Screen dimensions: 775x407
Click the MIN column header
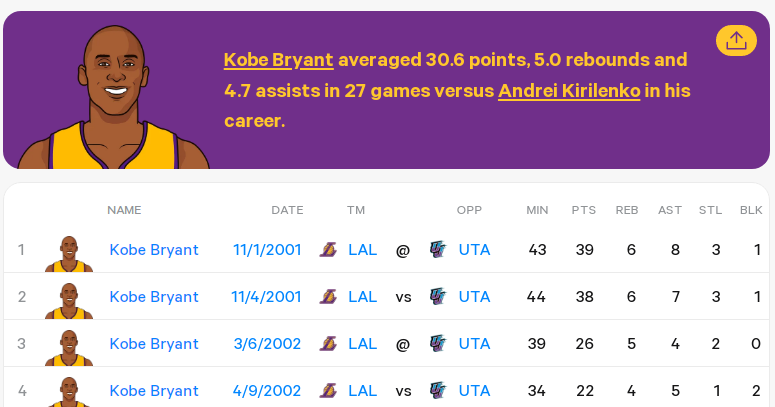click(538, 210)
